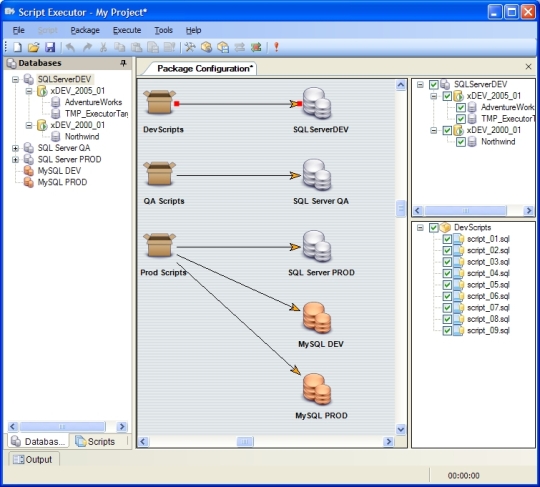Uncheck script_05.sql checkbox

point(447,285)
